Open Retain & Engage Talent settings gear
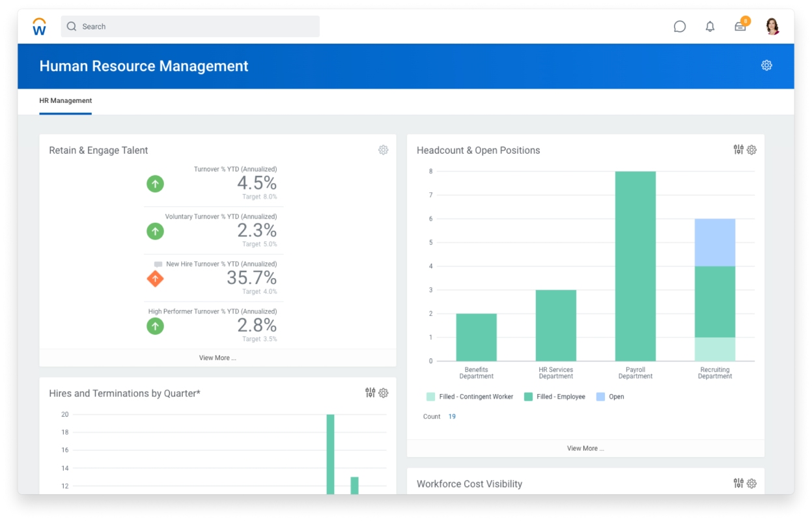812x521 pixels. [x=384, y=150]
